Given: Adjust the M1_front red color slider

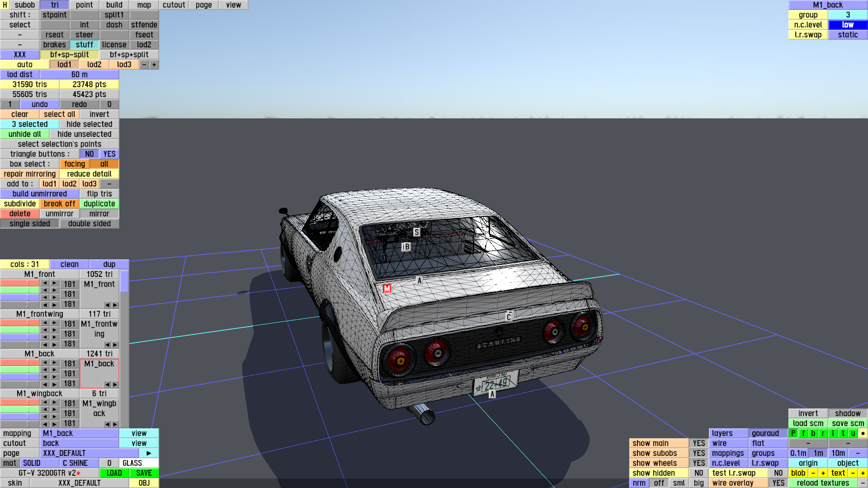Looking at the screenshot, I should point(20,283).
